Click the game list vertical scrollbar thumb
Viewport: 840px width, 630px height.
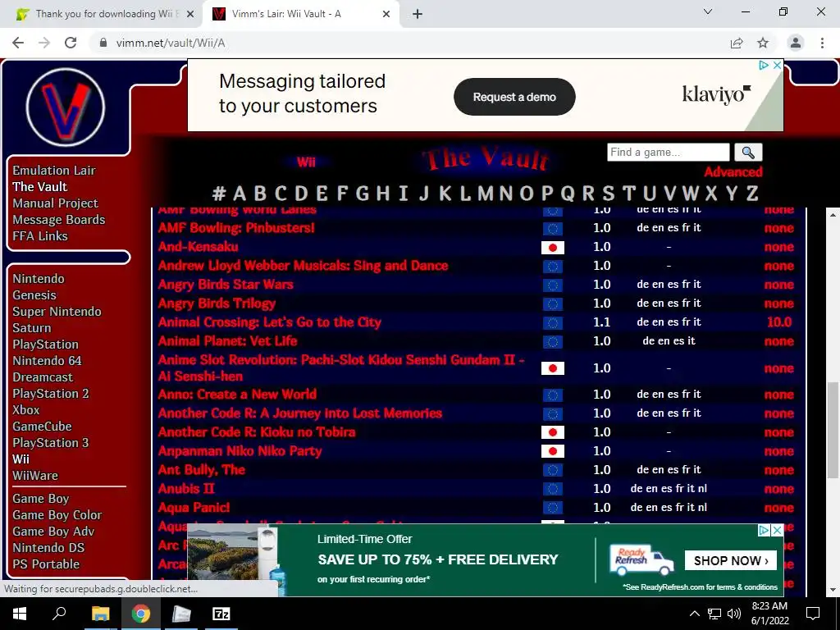point(833,430)
